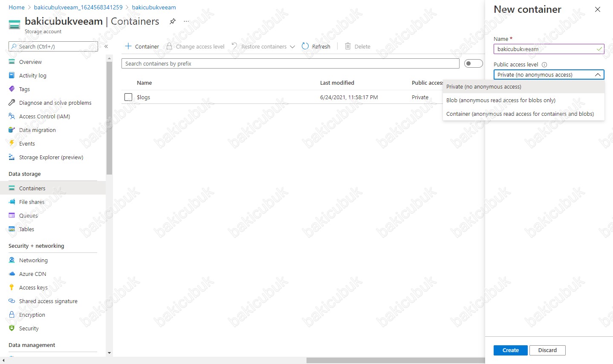The height and width of the screenshot is (364, 613).
Task: Collapse the sidebar with double chevron
Action: coord(106,46)
